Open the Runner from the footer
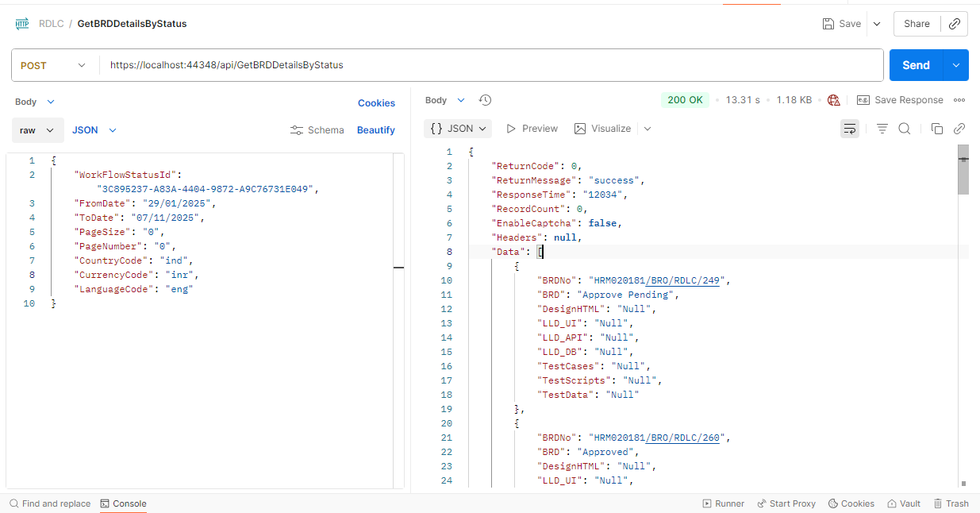 (723, 503)
